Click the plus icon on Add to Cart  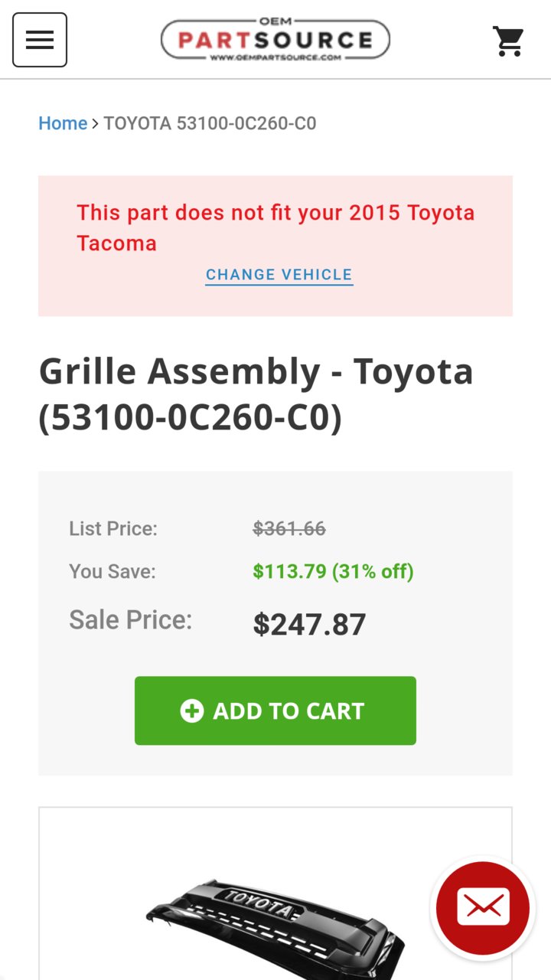(x=192, y=711)
